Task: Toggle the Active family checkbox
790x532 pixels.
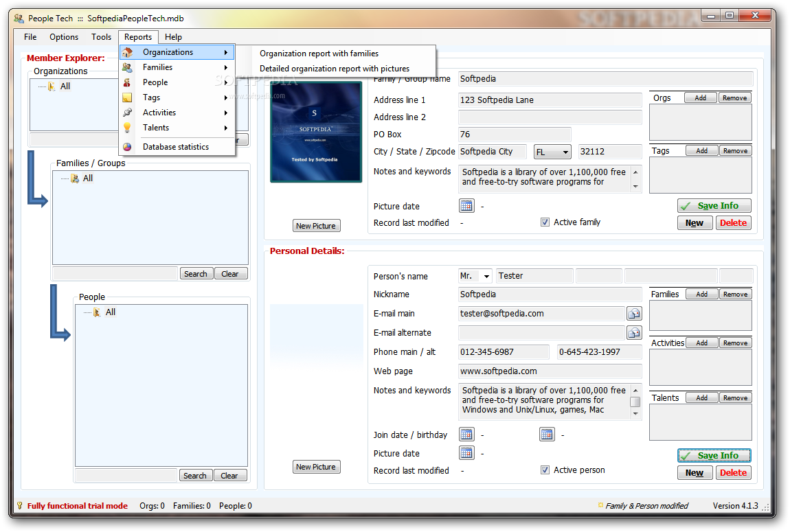Action: tap(545, 222)
